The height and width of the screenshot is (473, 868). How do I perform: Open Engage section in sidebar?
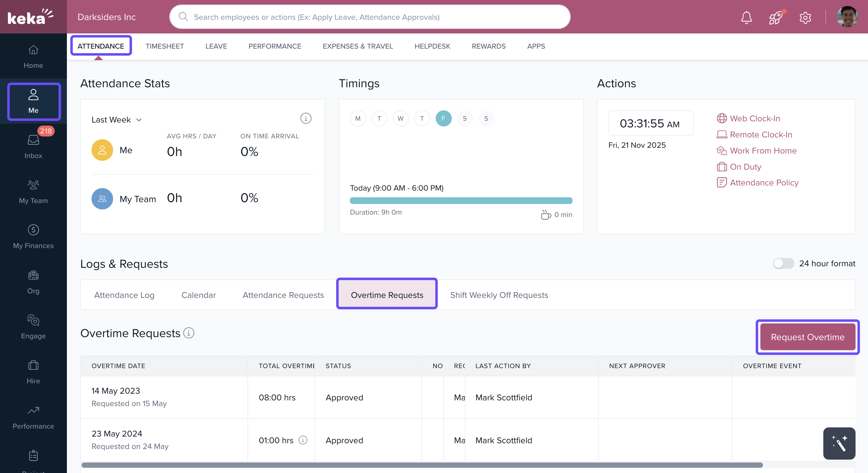click(33, 326)
